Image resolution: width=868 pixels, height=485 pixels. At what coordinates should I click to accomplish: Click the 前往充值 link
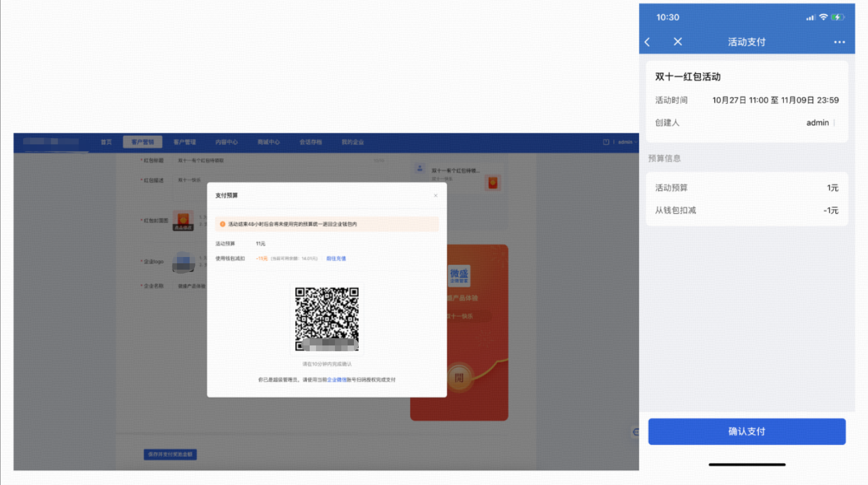pyautogui.click(x=336, y=259)
